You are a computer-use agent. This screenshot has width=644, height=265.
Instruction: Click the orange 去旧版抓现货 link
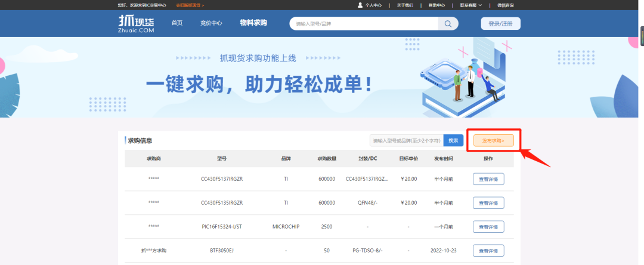point(190,5)
